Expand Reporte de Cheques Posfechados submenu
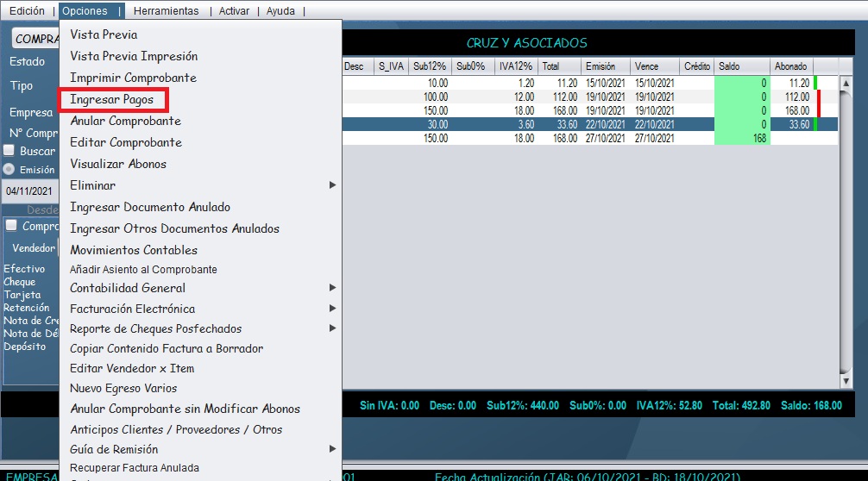Image resolution: width=868 pixels, height=481 pixels. pyautogui.click(x=202, y=328)
